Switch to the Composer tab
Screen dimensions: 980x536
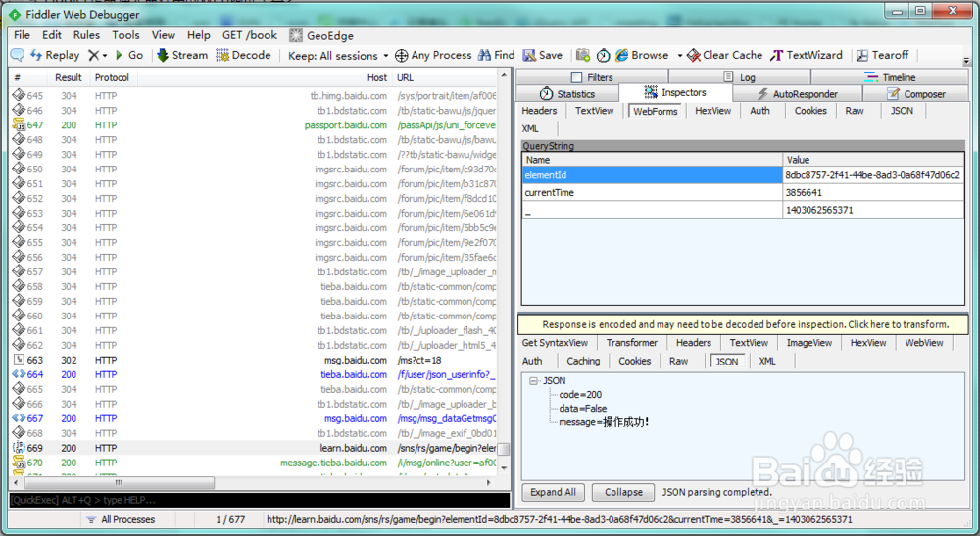(915, 94)
